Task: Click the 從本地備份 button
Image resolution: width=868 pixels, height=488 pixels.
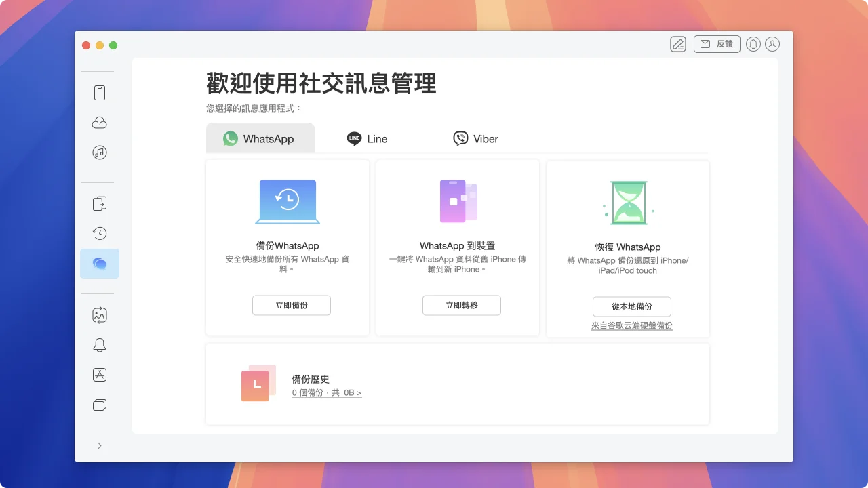Action: (632, 306)
